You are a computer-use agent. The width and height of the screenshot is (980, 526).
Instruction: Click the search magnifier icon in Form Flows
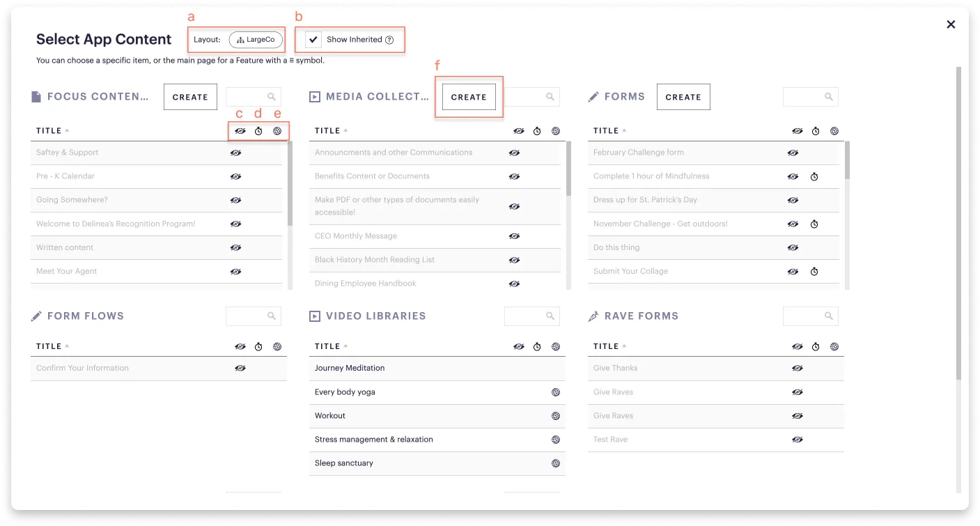(x=272, y=316)
